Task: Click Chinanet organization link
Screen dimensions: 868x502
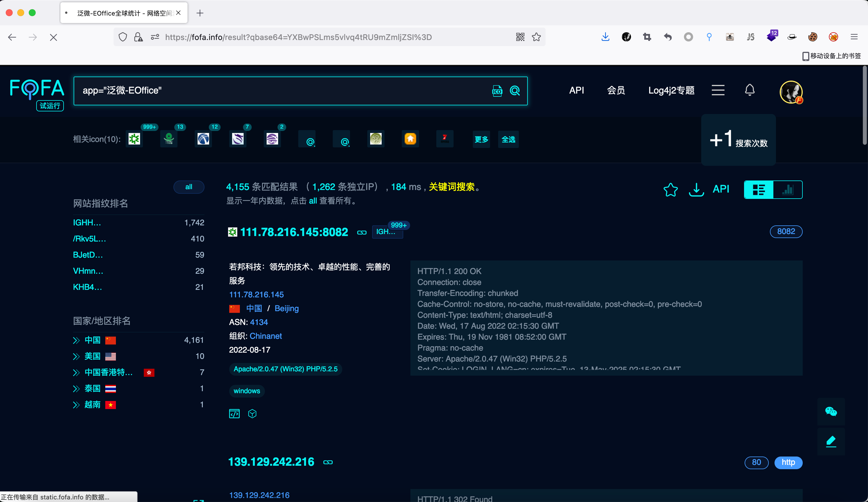Action: coord(265,336)
